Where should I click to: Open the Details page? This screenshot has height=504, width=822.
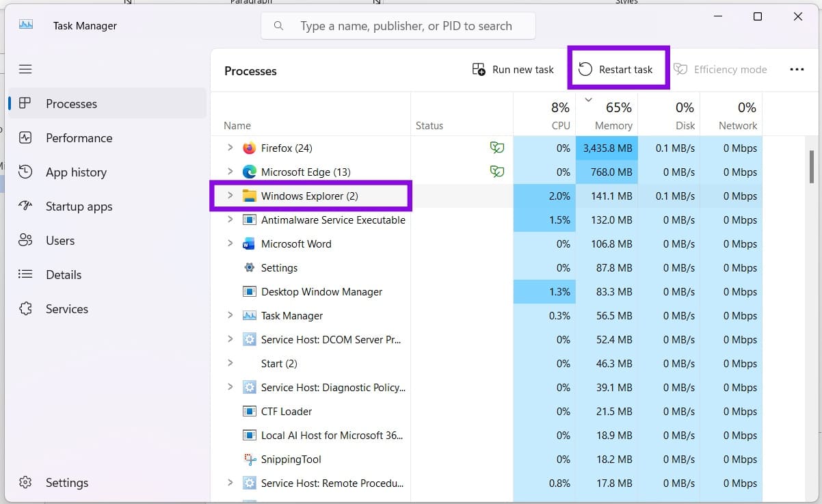tap(107, 274)
